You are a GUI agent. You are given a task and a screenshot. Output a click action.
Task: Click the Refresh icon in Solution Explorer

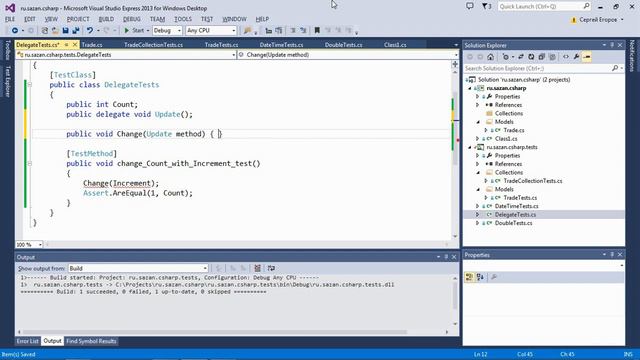click(x=531, y=57)
